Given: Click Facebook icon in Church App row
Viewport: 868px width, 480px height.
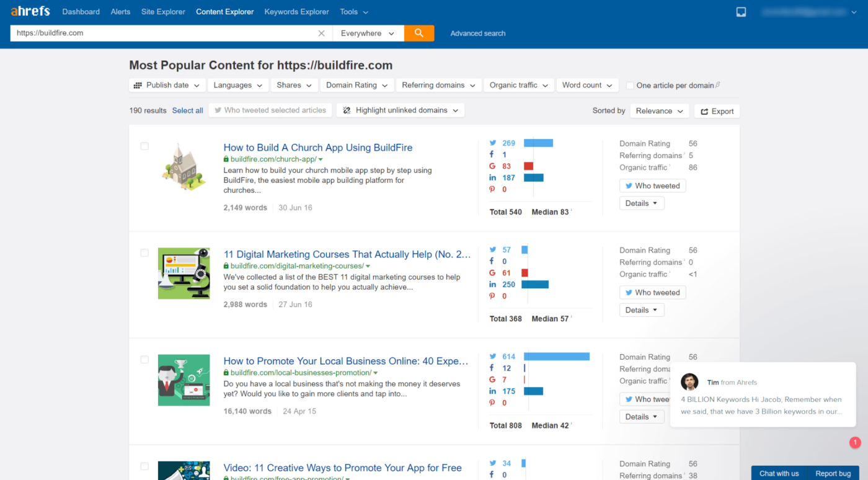Looking at the screenshot, I should [x=492, y=155].
